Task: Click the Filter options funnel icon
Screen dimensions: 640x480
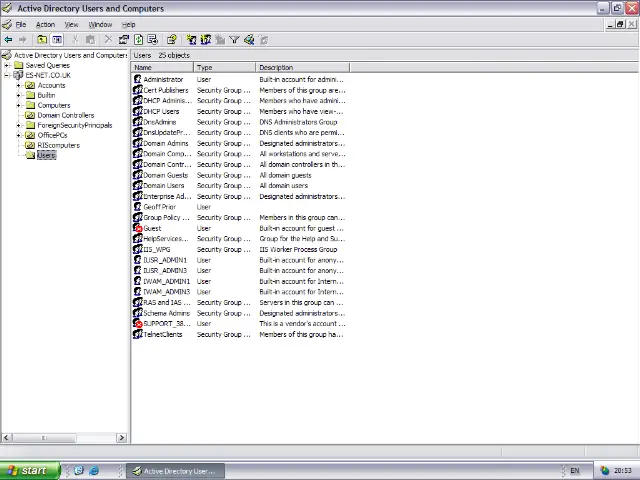Action: tap(234, 40)
